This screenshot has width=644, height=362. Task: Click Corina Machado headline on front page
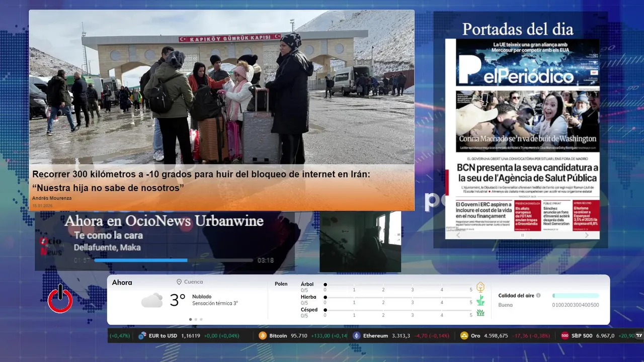coord(527,139)
